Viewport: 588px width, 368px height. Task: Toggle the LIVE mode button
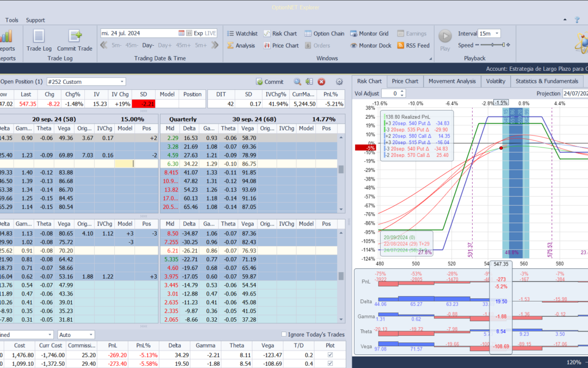click(x=210, y=33)
